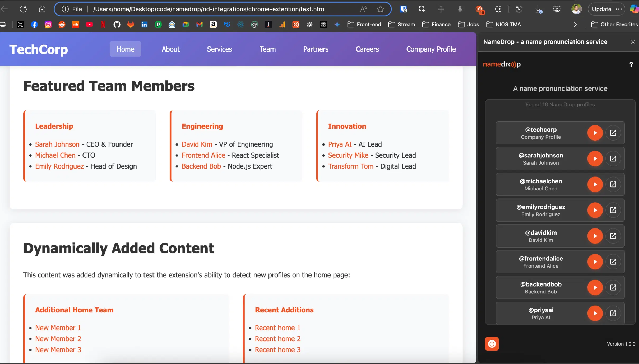Play the @emilyrodriguez name pronunciation

coord(595,210)
